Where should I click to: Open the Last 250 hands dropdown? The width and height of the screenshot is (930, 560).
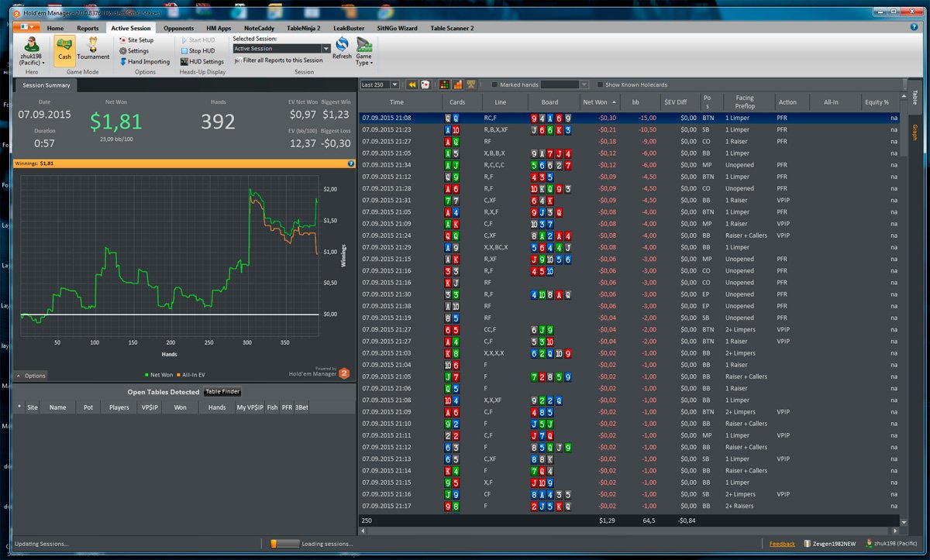(380, 84)
